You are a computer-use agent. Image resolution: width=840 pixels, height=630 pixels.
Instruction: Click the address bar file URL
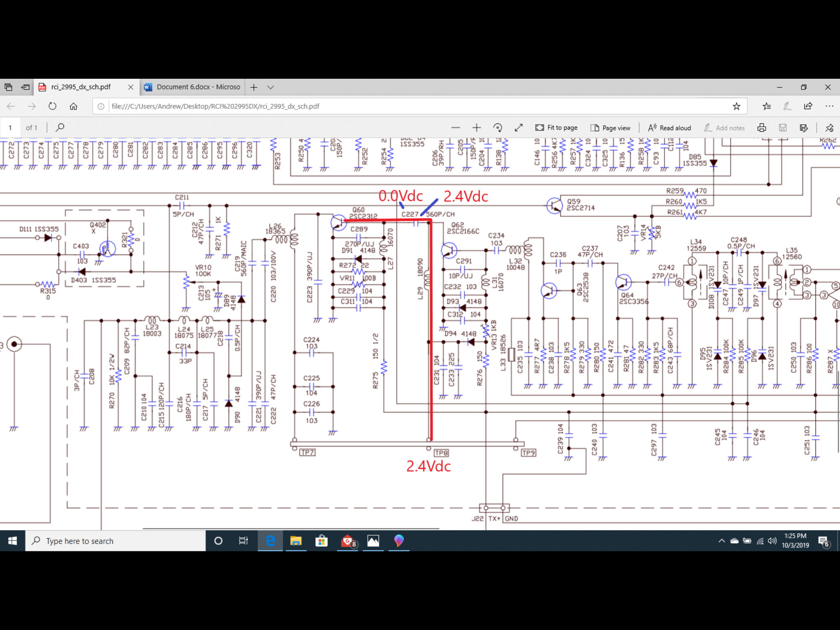(215, 106)
